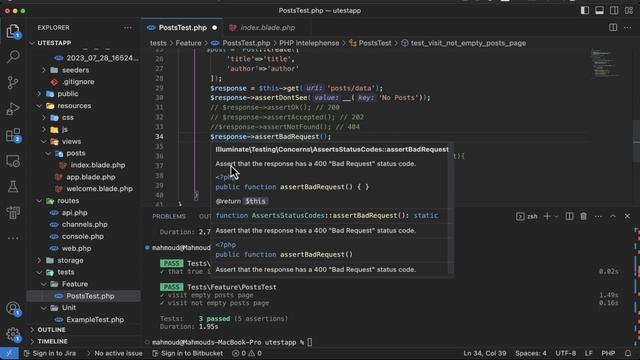Toggle the bottom panel layout button
Image resolution: width=640 pixels, height=360 pixels.
tap(599, 11)
